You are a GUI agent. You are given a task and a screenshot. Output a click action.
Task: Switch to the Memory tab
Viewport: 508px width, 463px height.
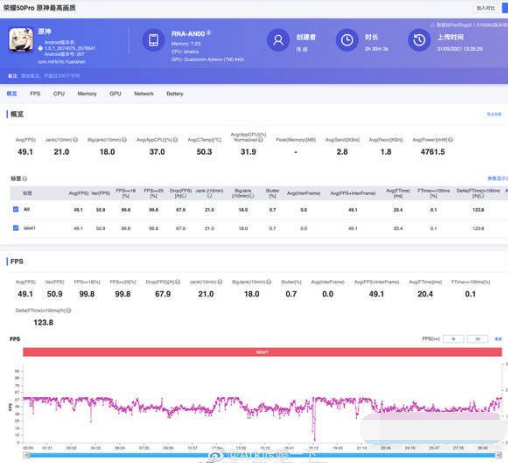(x=87, y=94)
